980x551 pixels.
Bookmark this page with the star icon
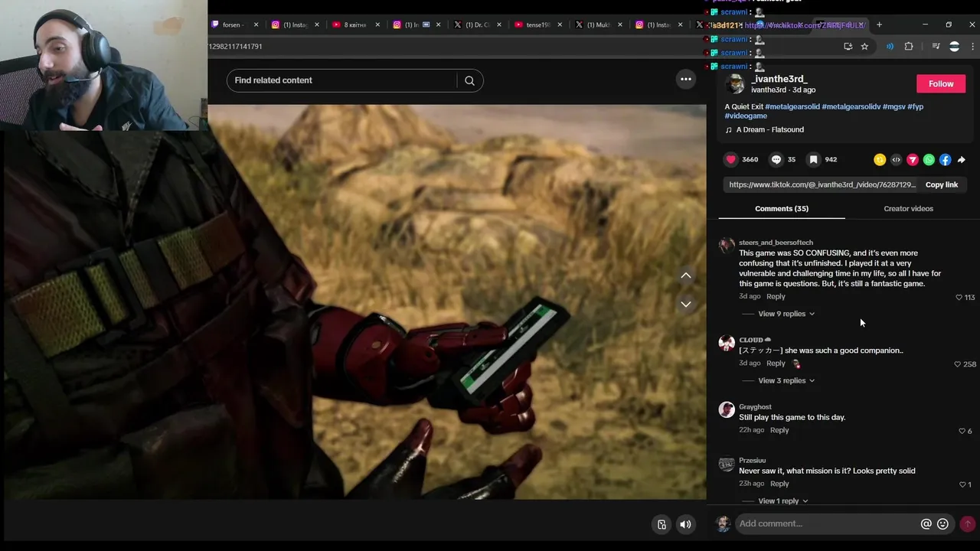click(864, 47)
